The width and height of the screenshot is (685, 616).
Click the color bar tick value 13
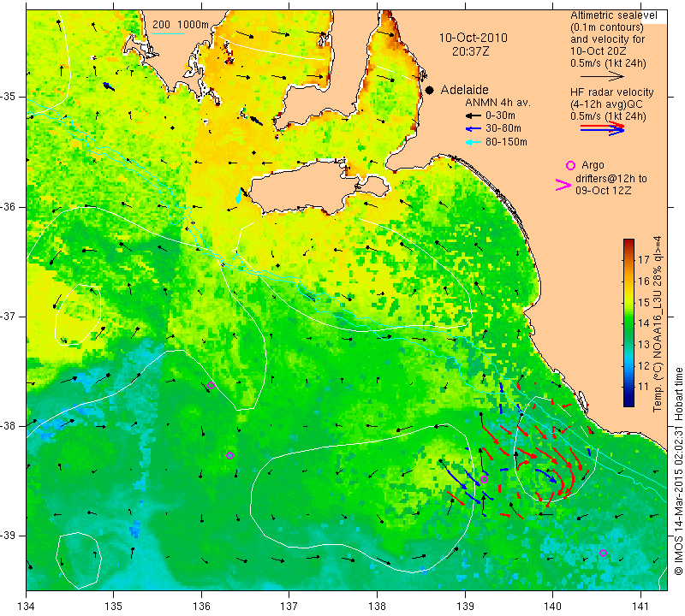click(644, 345)
